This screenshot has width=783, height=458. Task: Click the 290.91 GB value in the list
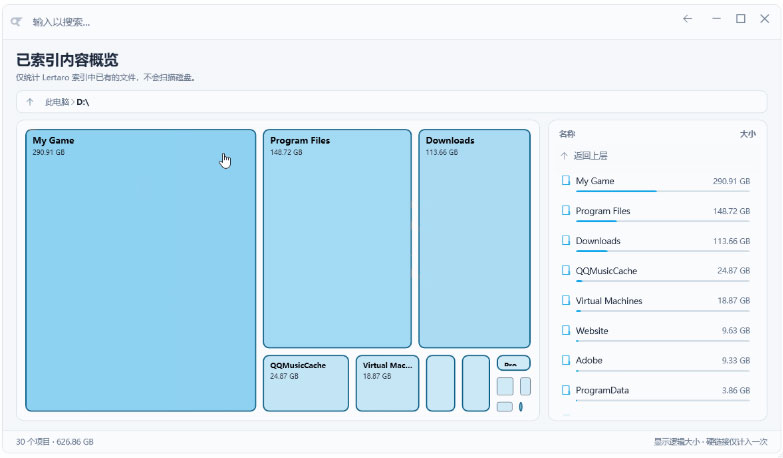[731, 181]
